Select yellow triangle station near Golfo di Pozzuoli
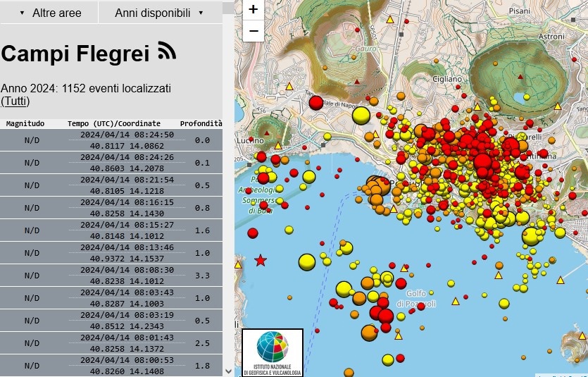588x377 pixels. [x=455, y=302]
